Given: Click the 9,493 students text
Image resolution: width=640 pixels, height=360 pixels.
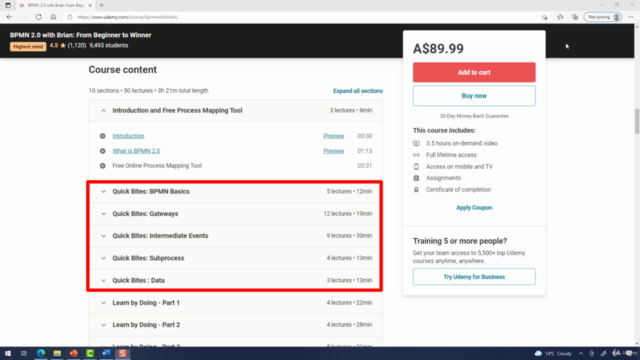Looking at the screenshot, I should tap(109, 45).
